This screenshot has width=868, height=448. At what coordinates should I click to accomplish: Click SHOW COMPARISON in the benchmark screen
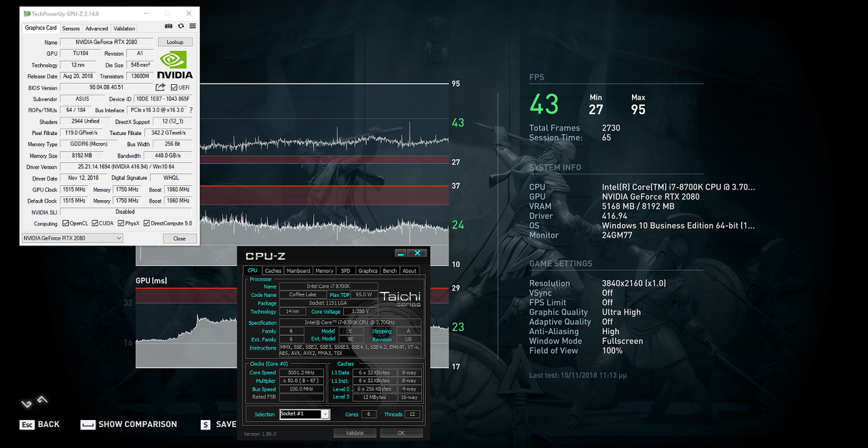(x=138, y=425)
